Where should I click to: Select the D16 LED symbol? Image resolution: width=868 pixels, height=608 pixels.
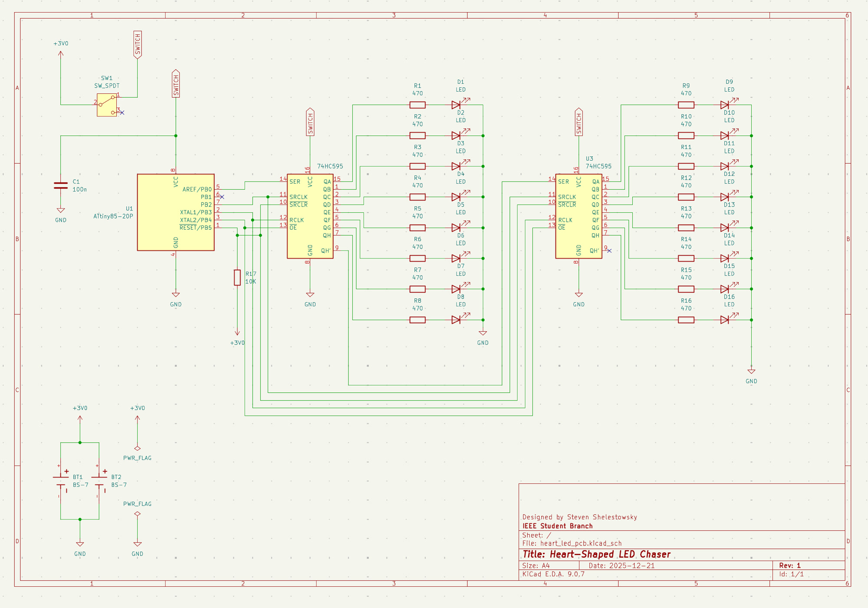coord(724,320)
